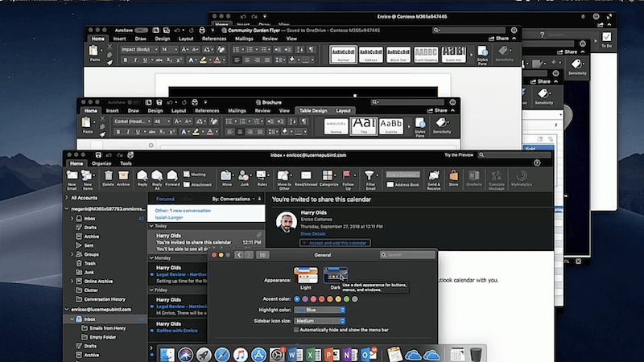
Task: Toggle Italic in Community Garden Flyer ribbon
Action: pos(135,60)
